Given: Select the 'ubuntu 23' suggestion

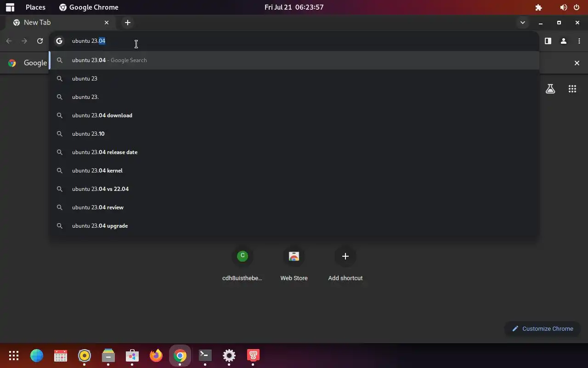Looking at the screenshot, I should coord(294,79).
